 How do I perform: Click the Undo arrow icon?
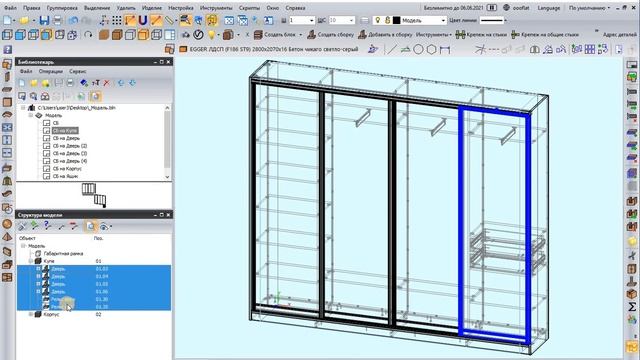(73, 20)
